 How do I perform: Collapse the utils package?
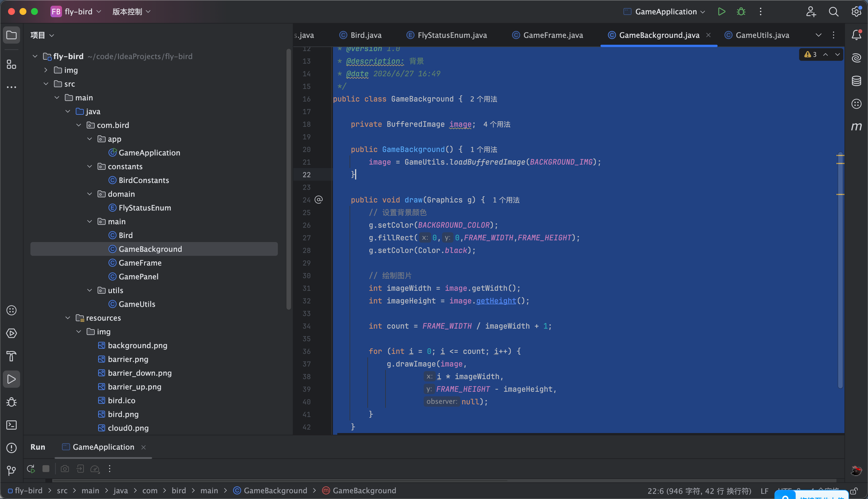pyautogui.click(x=90, y=290)
